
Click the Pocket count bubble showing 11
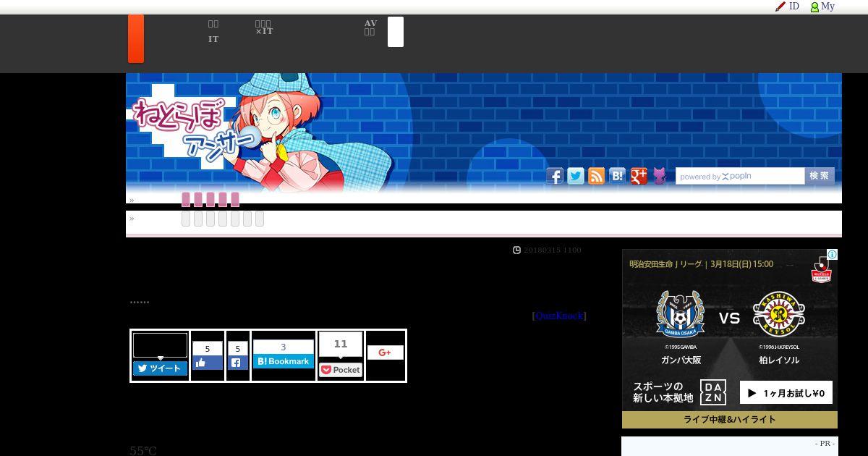tap(341, 345)
